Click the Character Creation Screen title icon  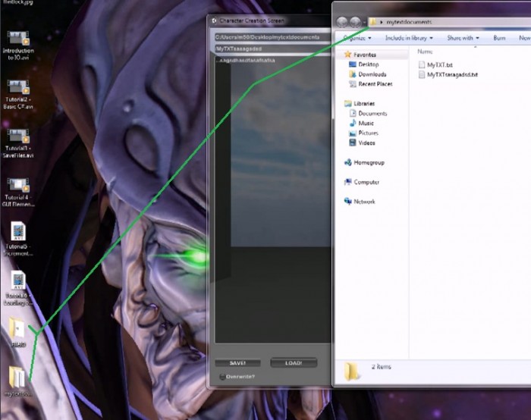click(214, 20)
